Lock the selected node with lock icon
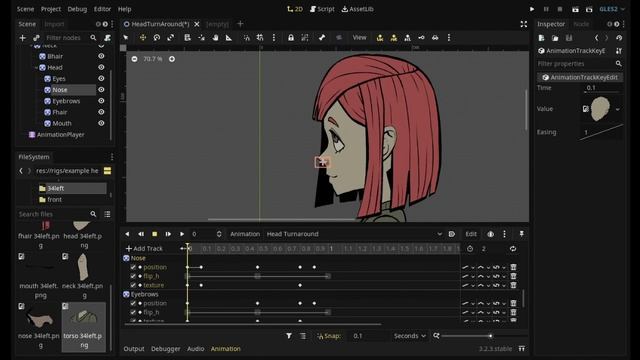 pos(291,38)
